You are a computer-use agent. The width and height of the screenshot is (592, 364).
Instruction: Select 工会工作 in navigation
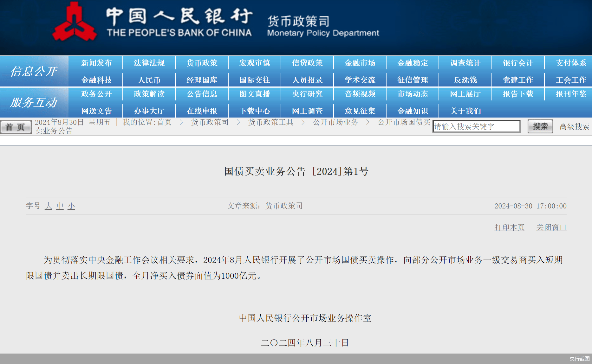(x=571, y=80)
